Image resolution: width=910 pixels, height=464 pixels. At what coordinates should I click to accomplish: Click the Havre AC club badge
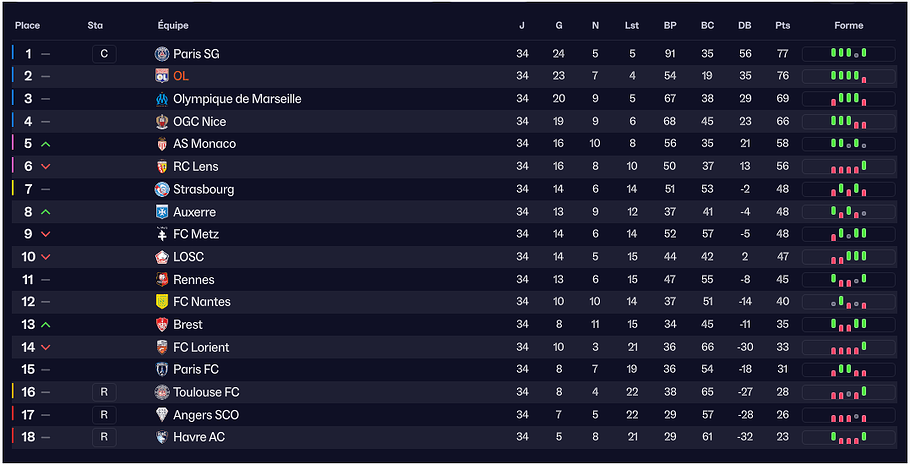tap(162, 437)
